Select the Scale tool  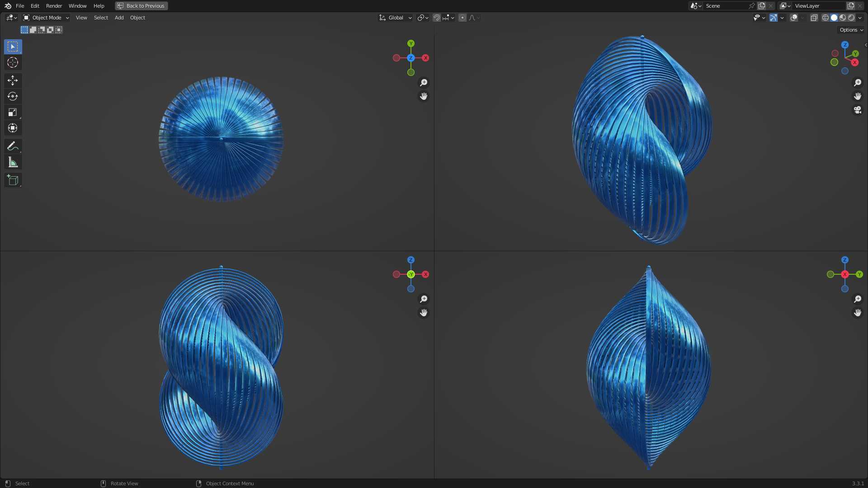(13, 112)
